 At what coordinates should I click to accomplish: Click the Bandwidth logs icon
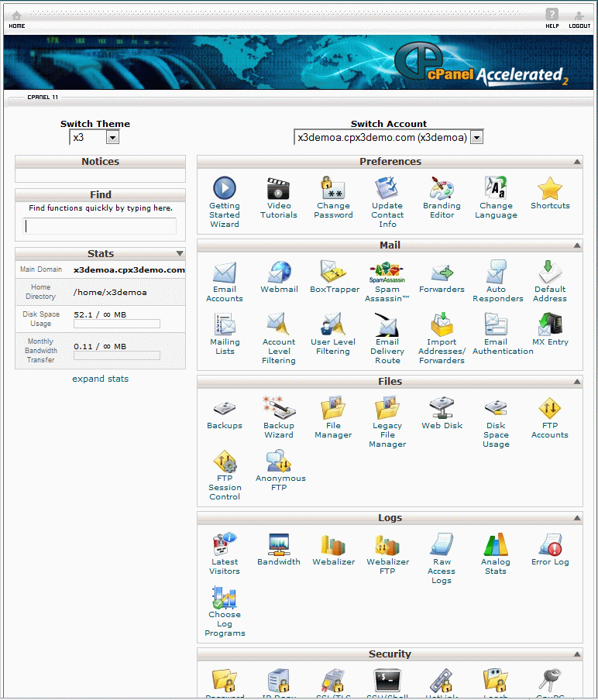[278, 546]
